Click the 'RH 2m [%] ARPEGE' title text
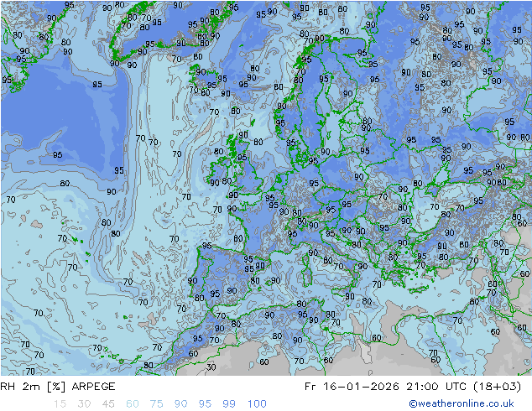 [x=58, y=386]
